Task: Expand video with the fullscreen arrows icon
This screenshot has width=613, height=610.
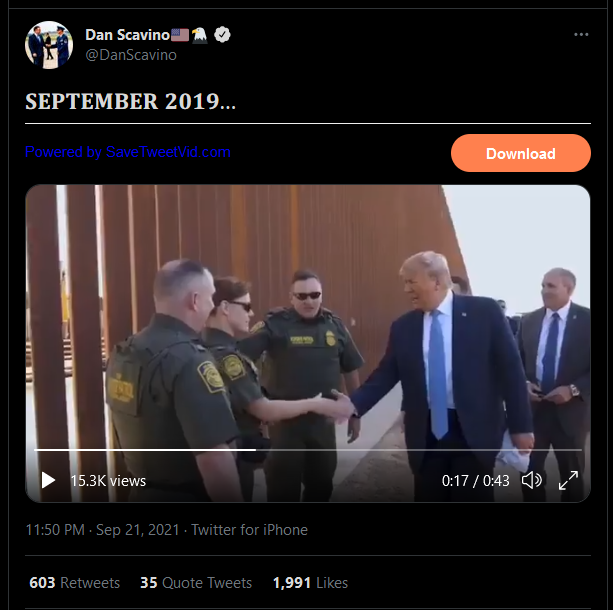Action: [x=568, y=480]
